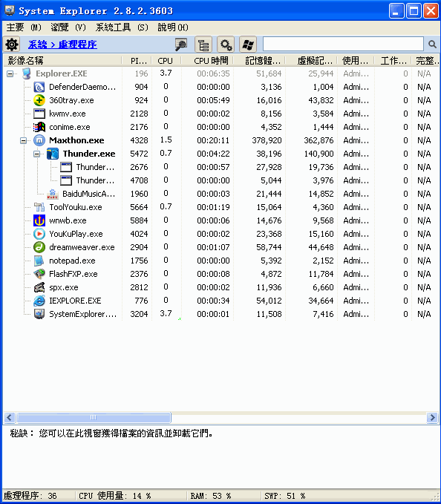Viewport: 441px width, 504px height.
Task: Click the Maxthon.exe browser icon
Action: click(39, 140)
